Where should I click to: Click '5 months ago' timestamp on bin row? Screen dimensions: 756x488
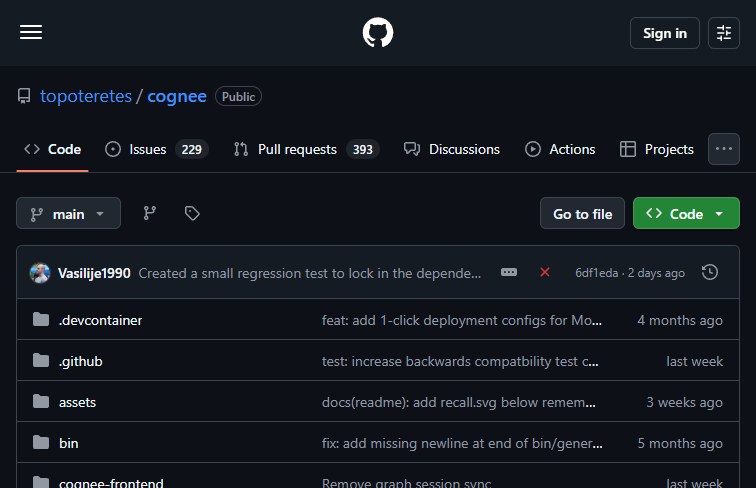pos(680,443)
